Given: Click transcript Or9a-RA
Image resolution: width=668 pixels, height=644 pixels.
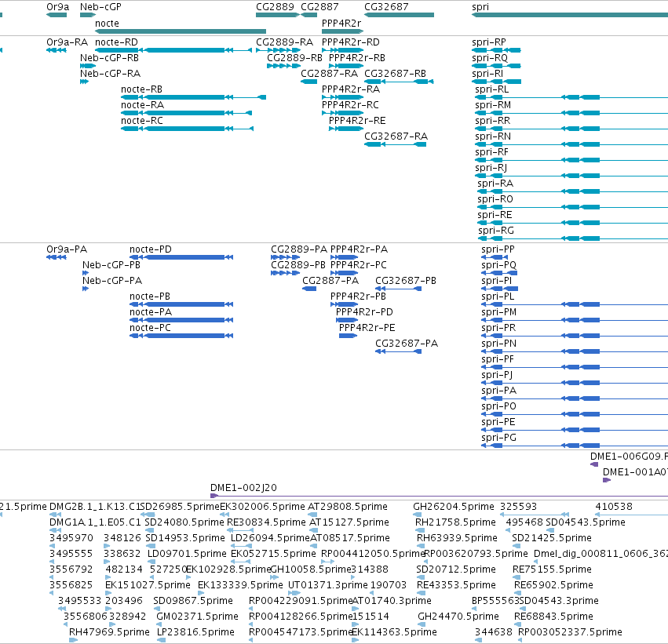Looking at the screenshot, I should click(57, 50).
